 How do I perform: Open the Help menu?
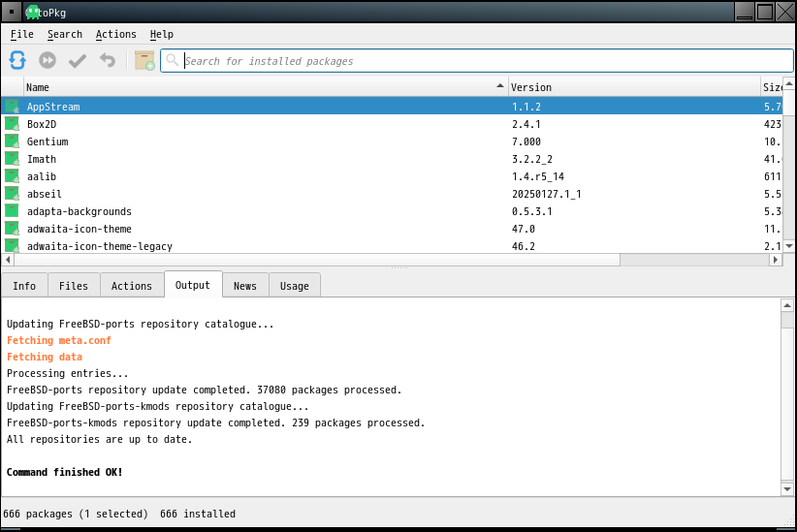(x=162, y=34)
